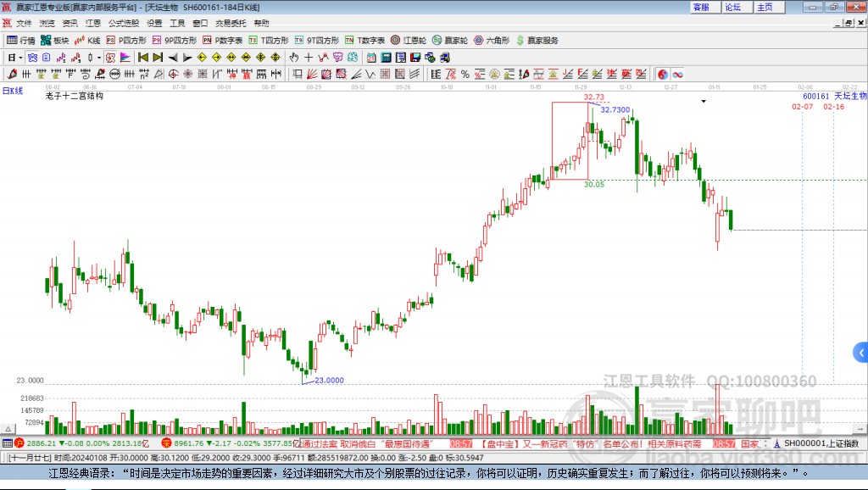Viewport: 868px width, 490px height.
Task: Open the 帮助 menu
Action: 261,23
